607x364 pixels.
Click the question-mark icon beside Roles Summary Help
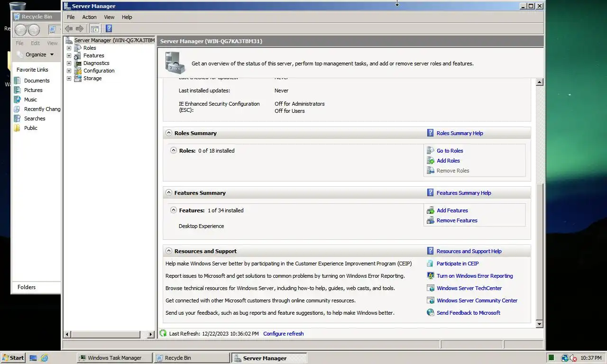point(430,133)
